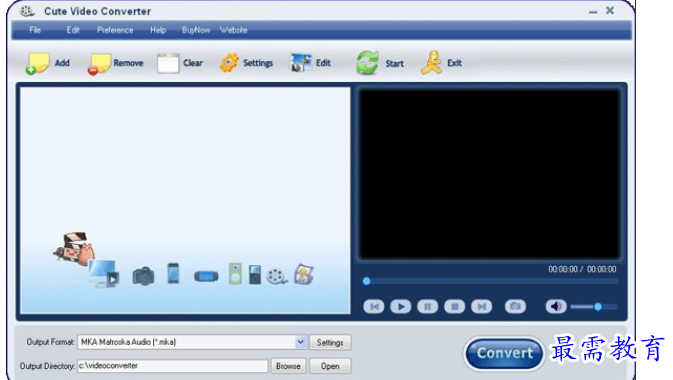Stop the video preview
Screen dimensions: 673x380
pos(455,307)
